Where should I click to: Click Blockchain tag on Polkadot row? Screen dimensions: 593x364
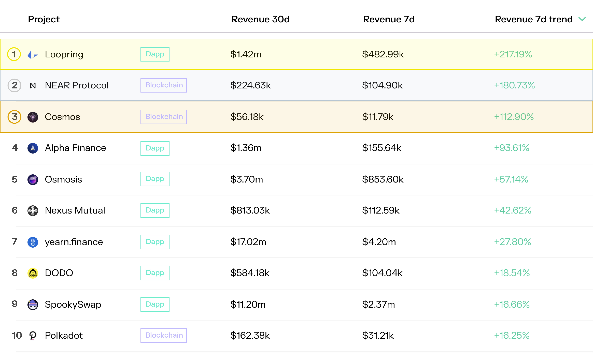(163, 336)
